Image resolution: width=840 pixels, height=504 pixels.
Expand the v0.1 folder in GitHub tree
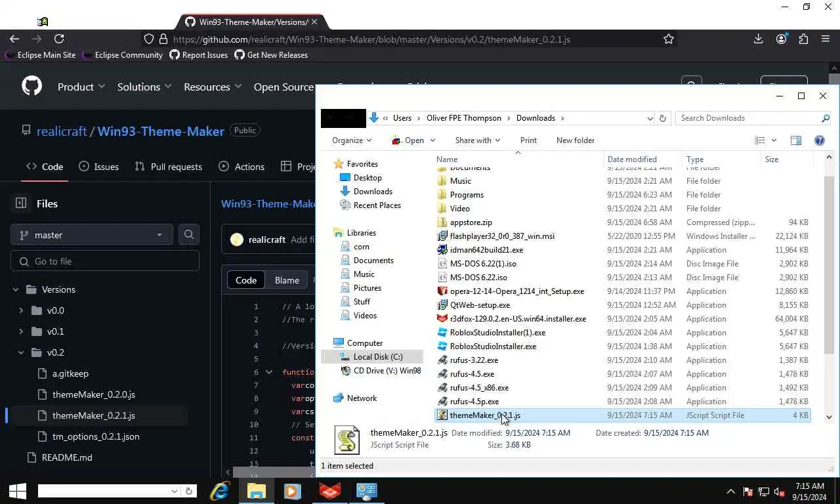[x=21, y=331]
